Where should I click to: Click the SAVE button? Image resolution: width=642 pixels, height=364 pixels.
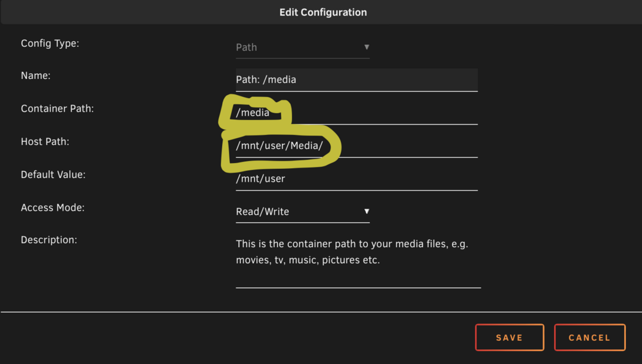[x=509, y=338]
